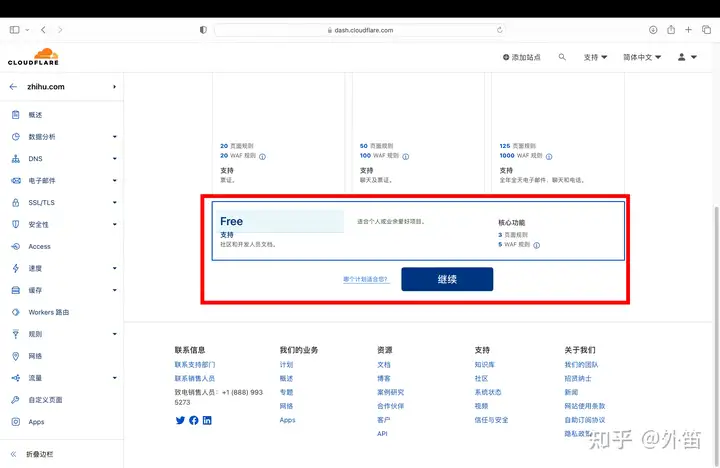Click the search magnifier icon in header
This screenshot has height=468, width=720.
[x=562, y=57]
